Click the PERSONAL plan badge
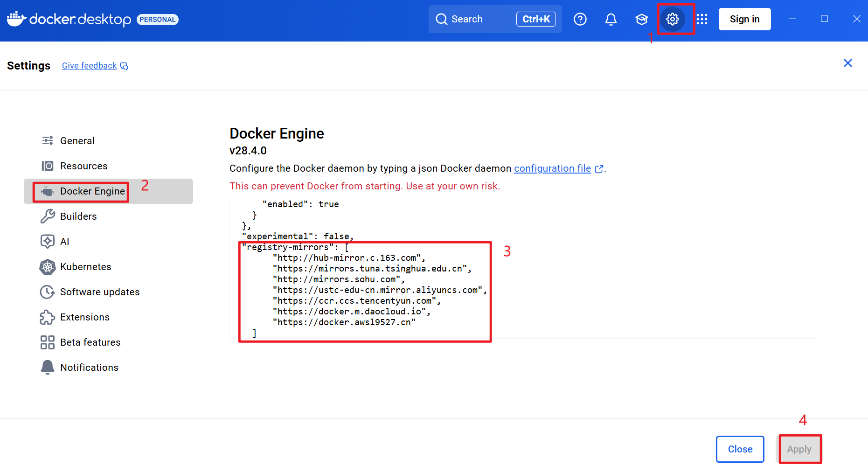The height and width of the screenshot is (473, 868). coord(158,20)
